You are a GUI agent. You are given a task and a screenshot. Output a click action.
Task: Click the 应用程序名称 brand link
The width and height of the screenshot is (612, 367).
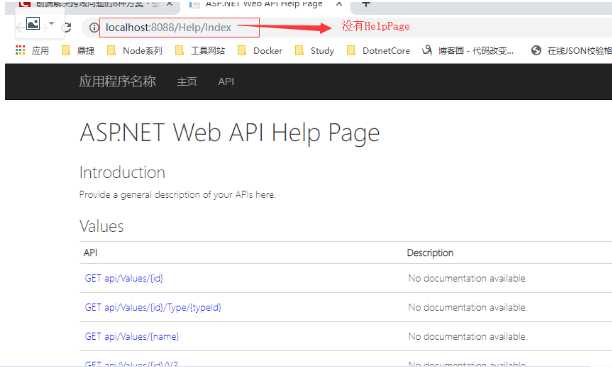coord(117,81)
